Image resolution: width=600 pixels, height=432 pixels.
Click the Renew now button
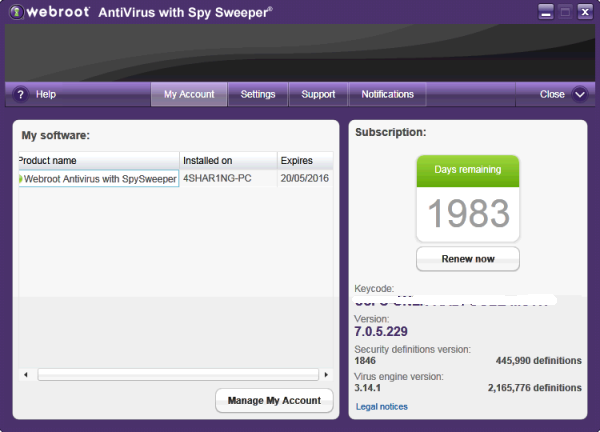[x=468, y=259]
